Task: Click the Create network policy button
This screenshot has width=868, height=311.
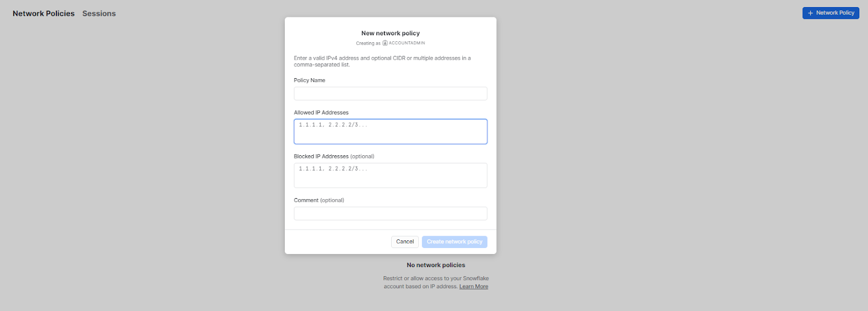Action: click(455, 242)
